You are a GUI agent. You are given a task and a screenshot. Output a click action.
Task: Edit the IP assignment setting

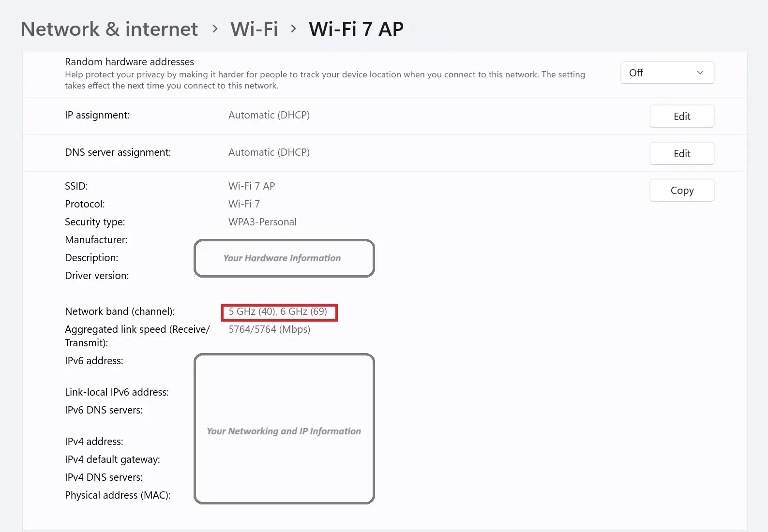click(682, 116)
